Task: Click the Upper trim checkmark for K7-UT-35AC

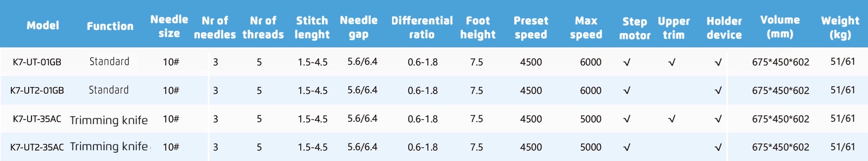Action: (672, 119)
